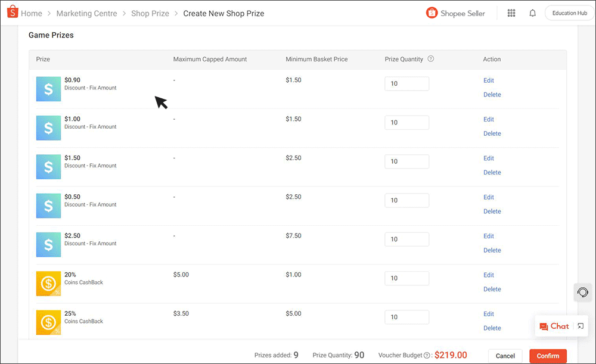
Task: Cancel creating the shop prize
Action: pos(505,356)
